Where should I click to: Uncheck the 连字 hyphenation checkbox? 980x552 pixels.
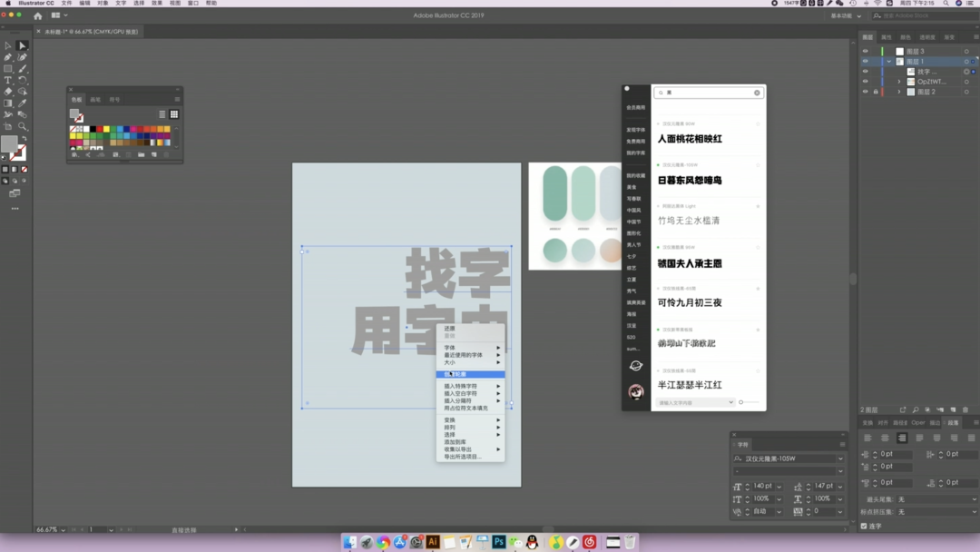(864, 526)
